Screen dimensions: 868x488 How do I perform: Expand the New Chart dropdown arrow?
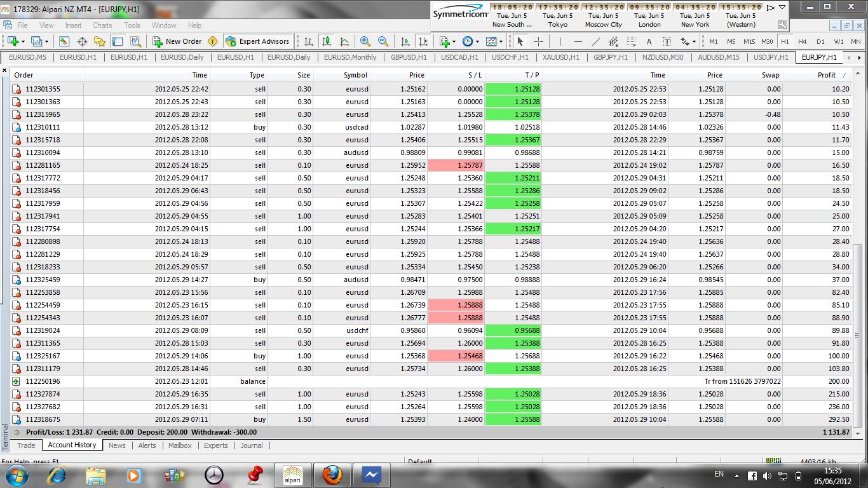(23, 41)
